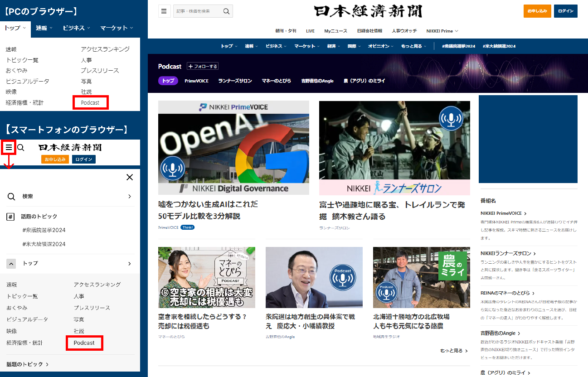This screenshot has width=588, height=377.
Task: Switch to the ランナーズサロン podcast tab
Action: click(235, 81)
